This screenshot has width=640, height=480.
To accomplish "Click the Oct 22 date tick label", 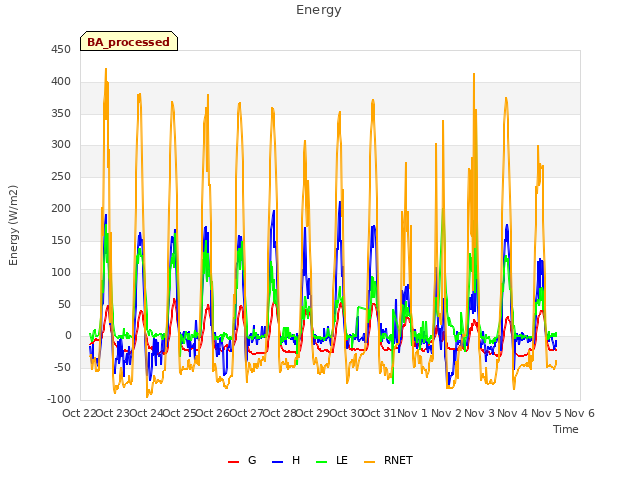I will click(x=79, y=413).
